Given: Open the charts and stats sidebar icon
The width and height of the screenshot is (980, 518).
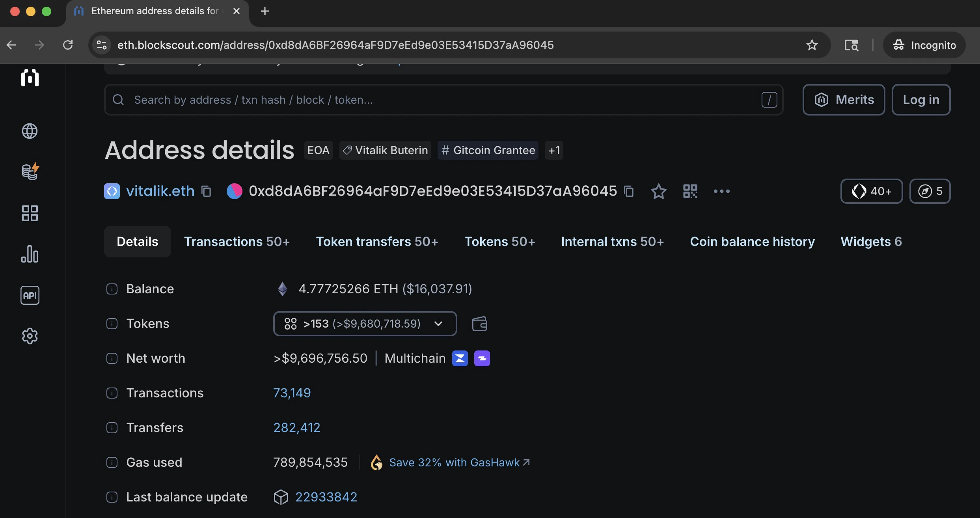Looking at the screenshot, I should pyautogui.click(x=30, y=254).
